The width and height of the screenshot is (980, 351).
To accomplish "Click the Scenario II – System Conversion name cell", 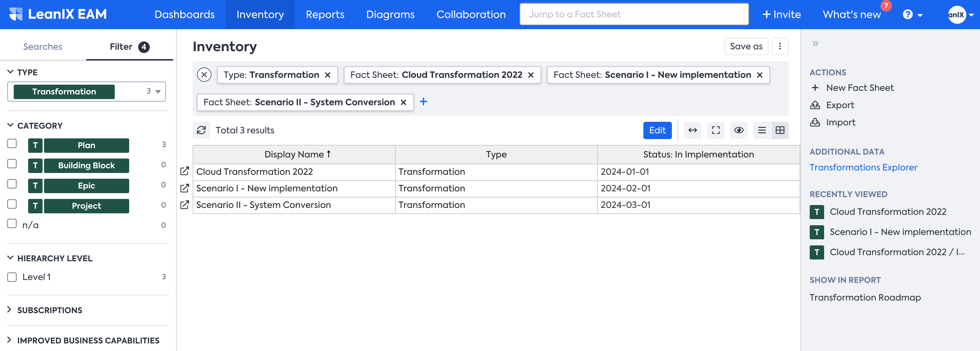I will 294,205.
